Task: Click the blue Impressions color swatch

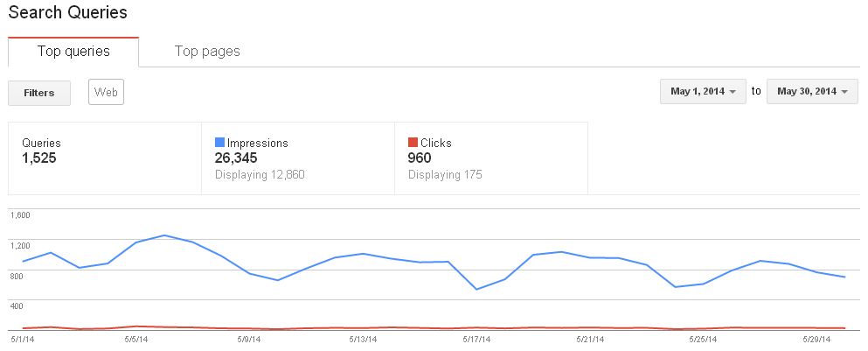Action: [219, 143]
